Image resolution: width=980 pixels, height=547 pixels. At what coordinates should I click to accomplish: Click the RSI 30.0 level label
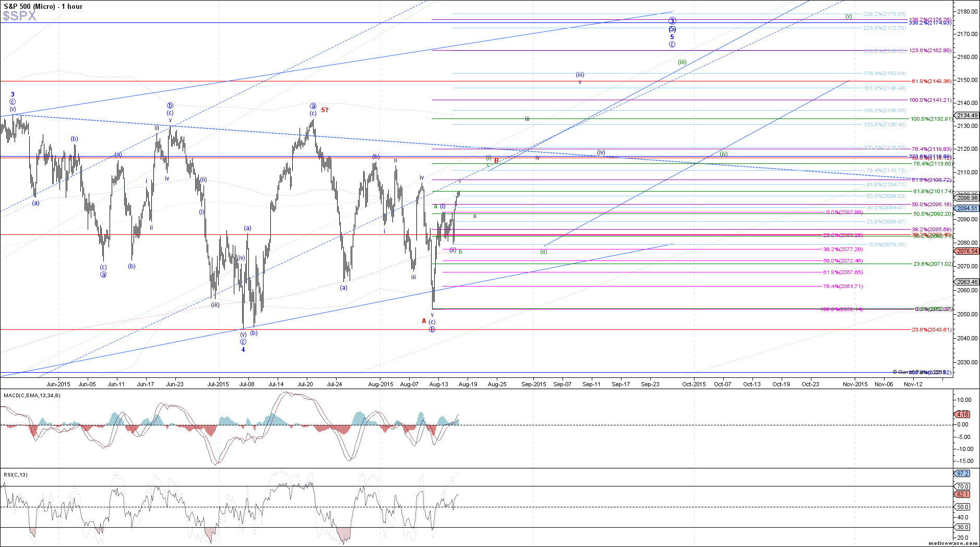[x=963, y=527]
